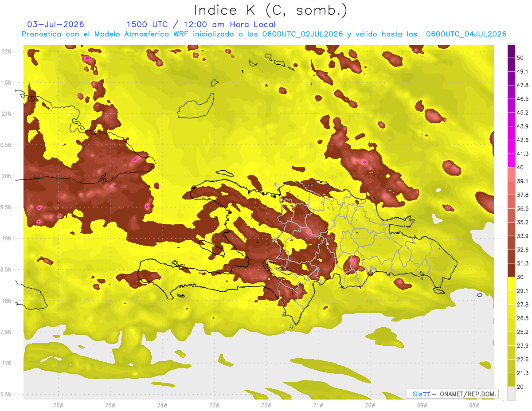Viewport: 532px width, 411px height.
Task: Click the colorbar value "29.1"
Action: 523,291
